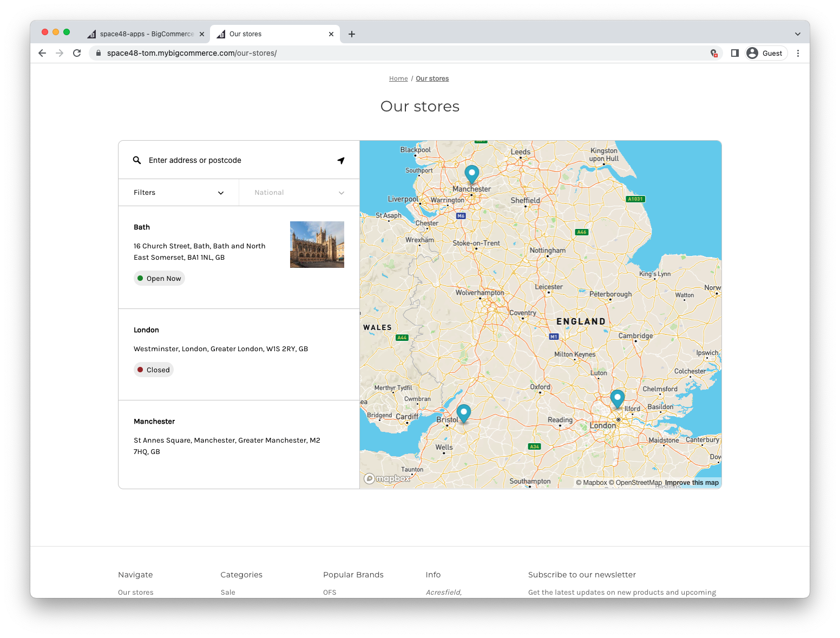
Task: Open the © Mapbox attribution link
Action: (592, 483)
